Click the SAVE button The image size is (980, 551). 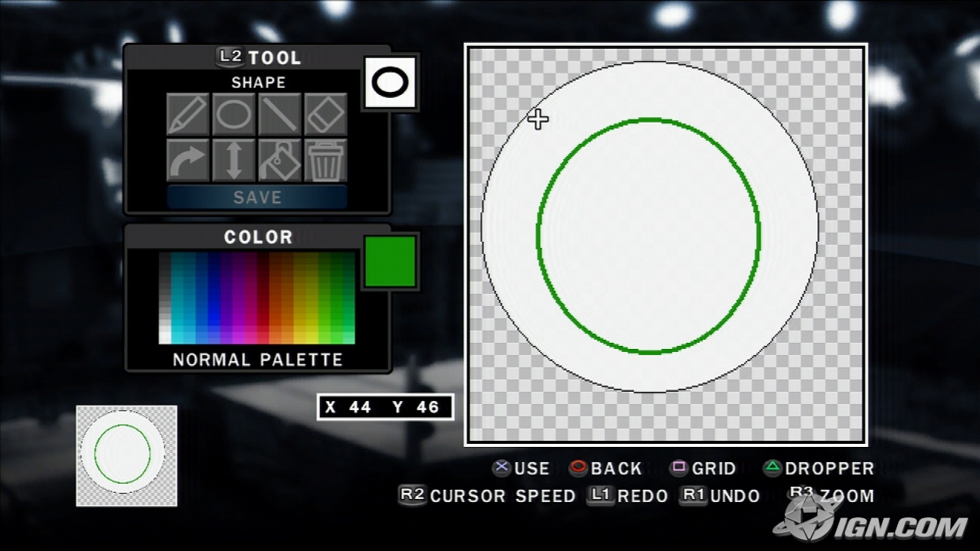point(257,197)
